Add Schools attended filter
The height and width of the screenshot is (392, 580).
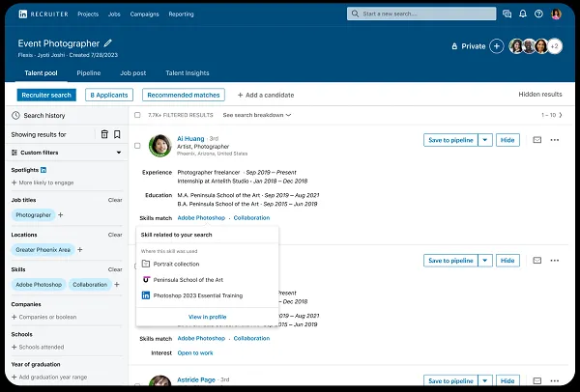pos(38,347)
